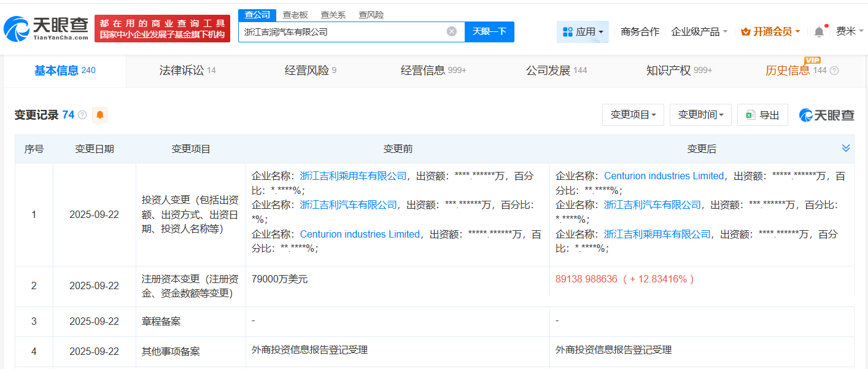Open the 商务合作 link
The image size is (868, 369).
(640, 31)
